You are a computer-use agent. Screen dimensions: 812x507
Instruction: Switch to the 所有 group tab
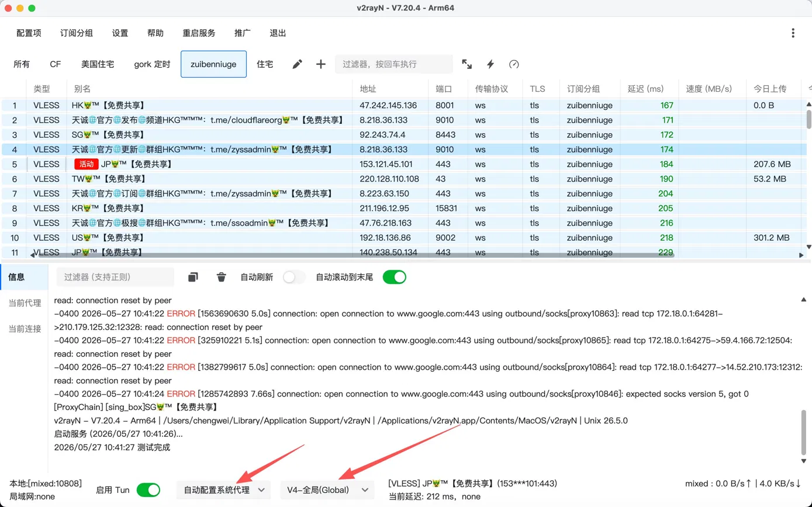coord(22,64)
